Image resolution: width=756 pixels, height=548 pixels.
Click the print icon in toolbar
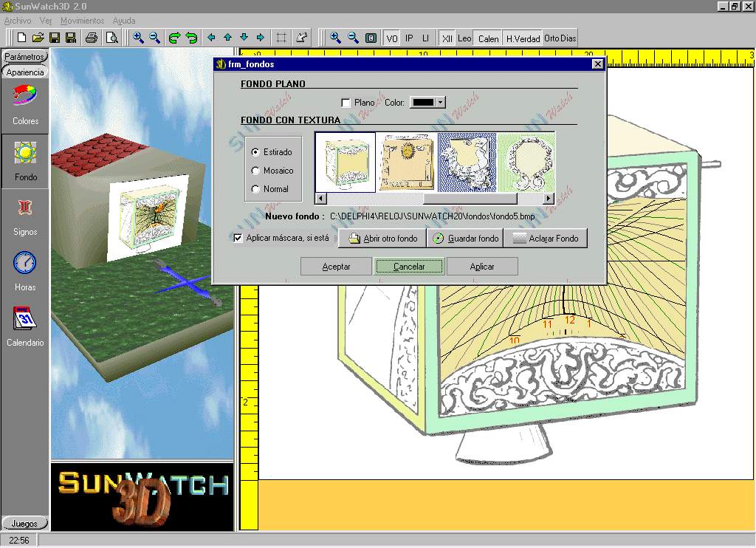pos(92,38)
